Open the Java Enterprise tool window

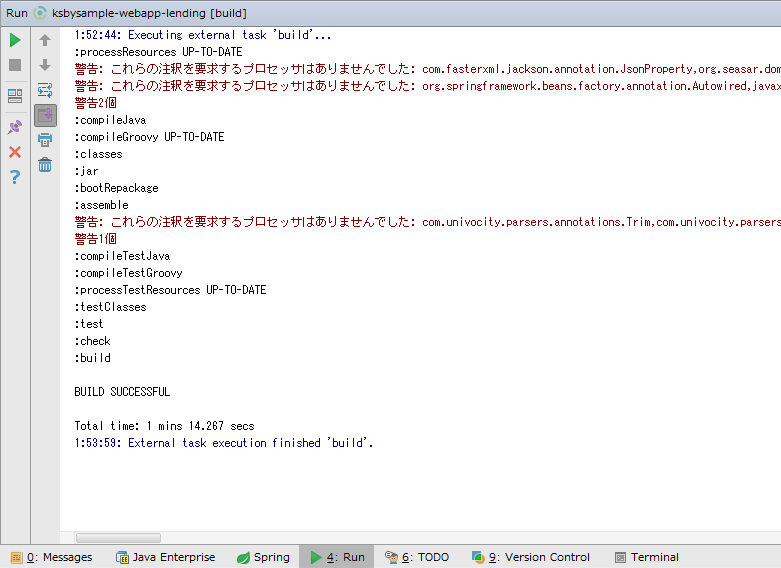(x=165, y=557)
